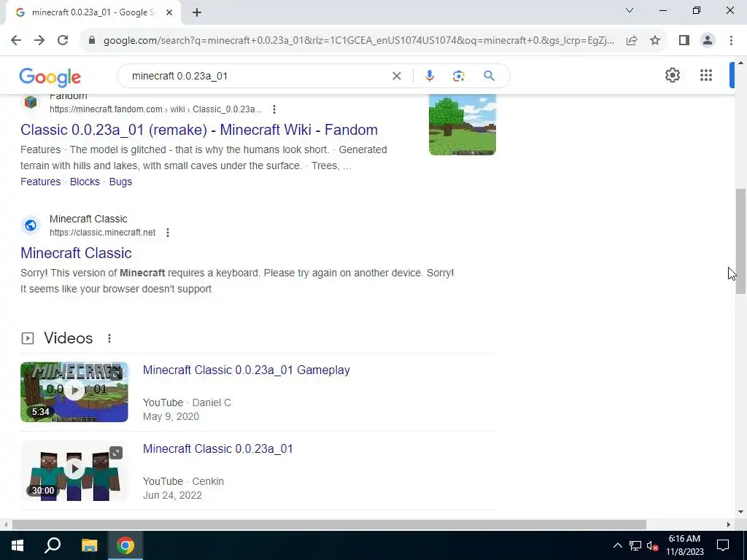
Task: Open the browser side panel
Action: (684, 41)
